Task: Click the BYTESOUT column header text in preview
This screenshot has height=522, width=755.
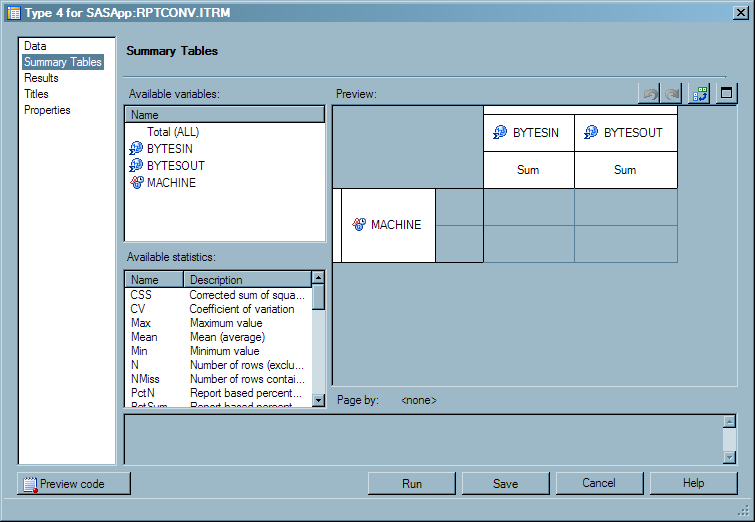Action: [x=633, y=132]
